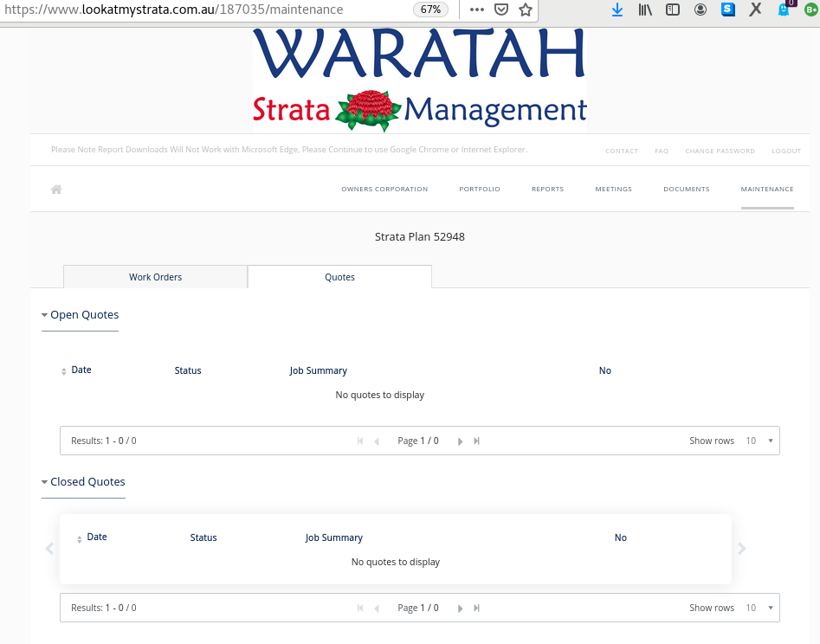Image resolution: width=820 pixels, height=644 pixels.
Task: Select the Quotes tab
Action: (x=340, y=277)
